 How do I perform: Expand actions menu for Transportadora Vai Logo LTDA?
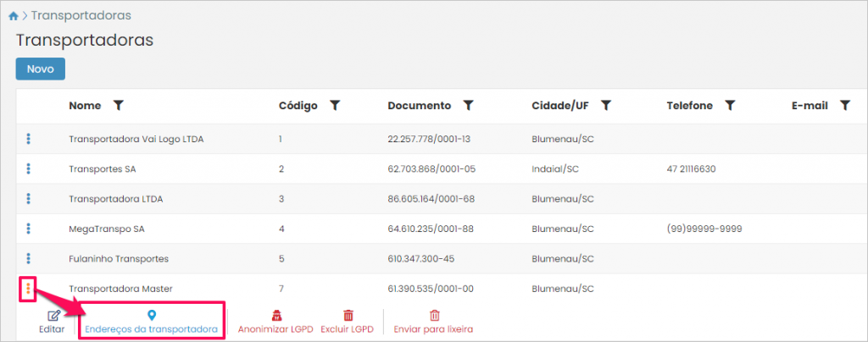click(28, 138)
